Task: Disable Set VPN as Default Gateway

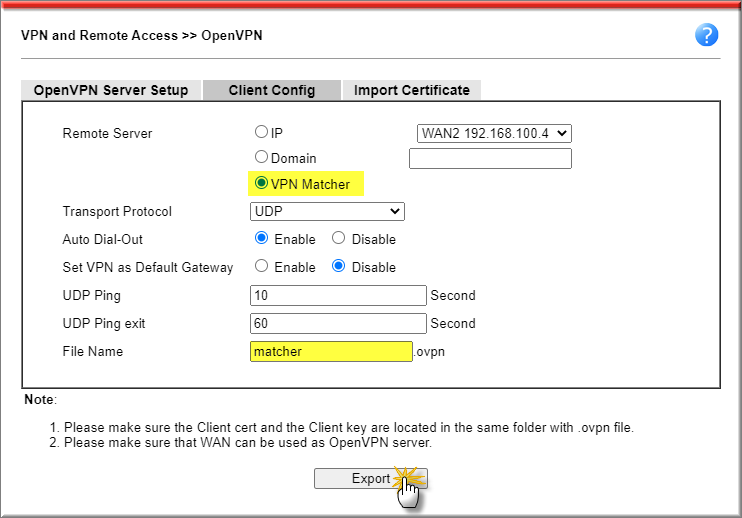Action: click(338, 266)
